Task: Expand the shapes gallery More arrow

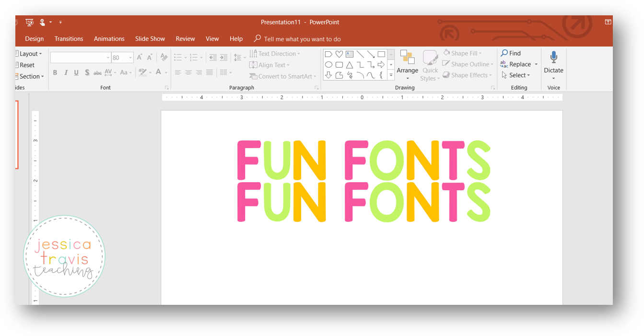Action: (391, 75)
